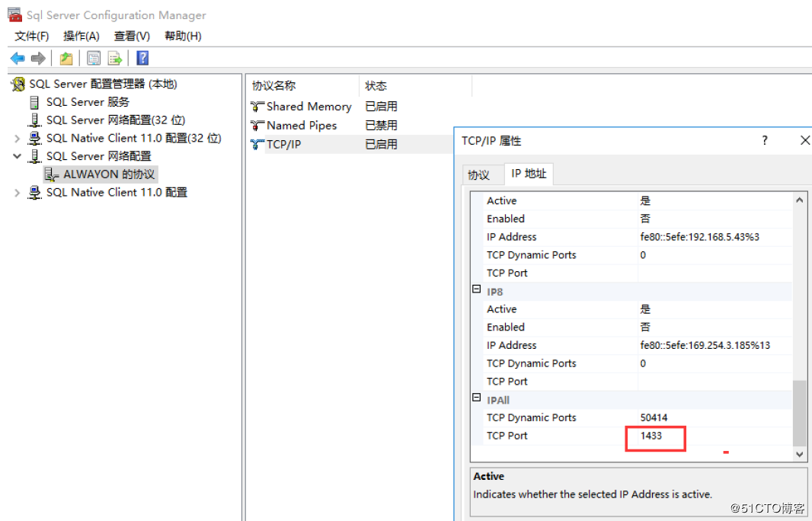Select the IP 地址 tab

[529, 174]
